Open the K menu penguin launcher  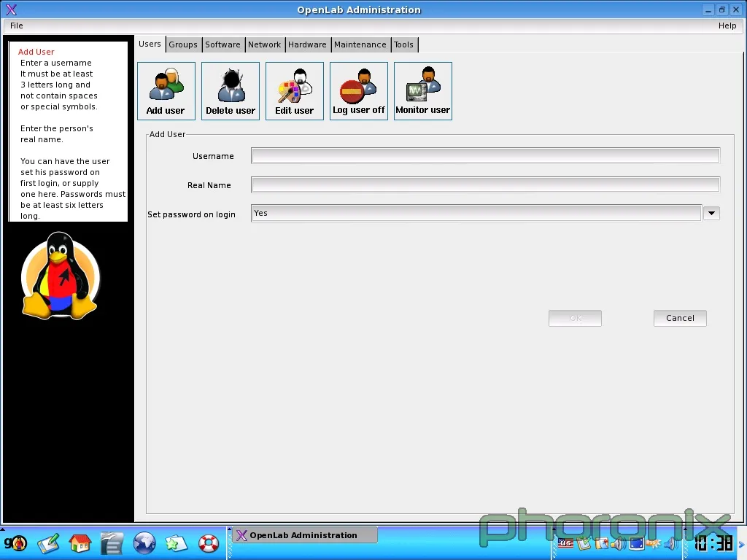(x=16, y=542)
